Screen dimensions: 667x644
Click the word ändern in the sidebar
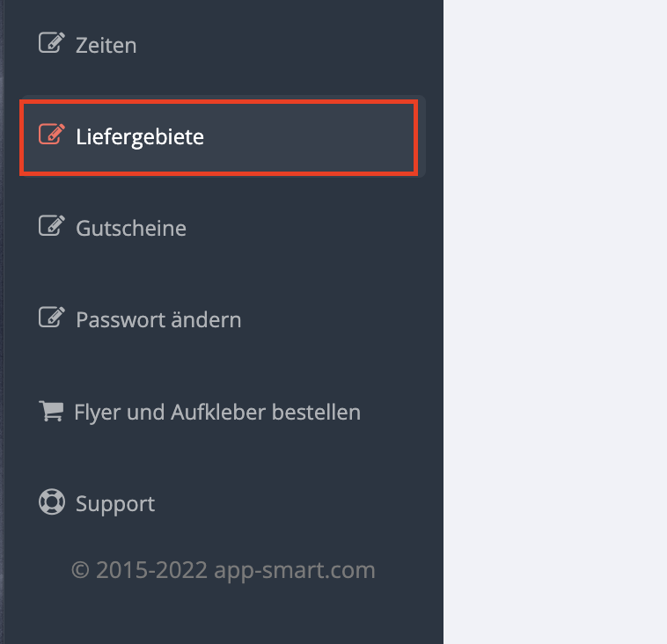click(206, 319)
